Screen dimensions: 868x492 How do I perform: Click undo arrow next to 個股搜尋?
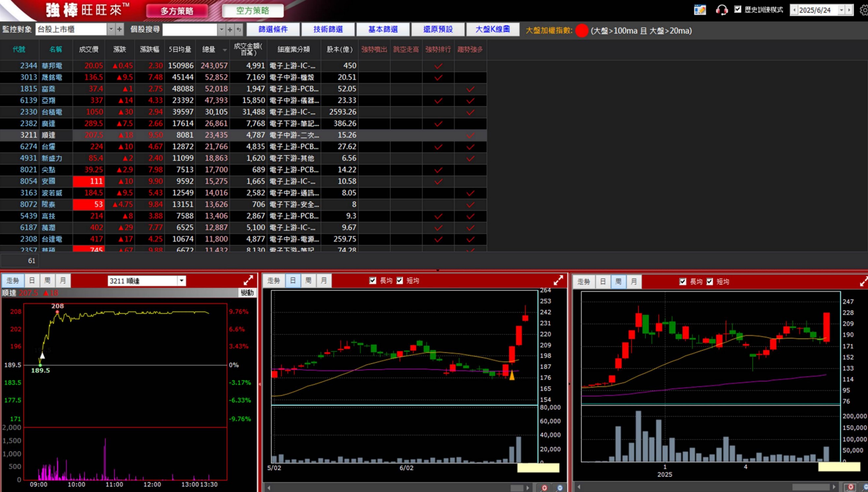[239, 30]
